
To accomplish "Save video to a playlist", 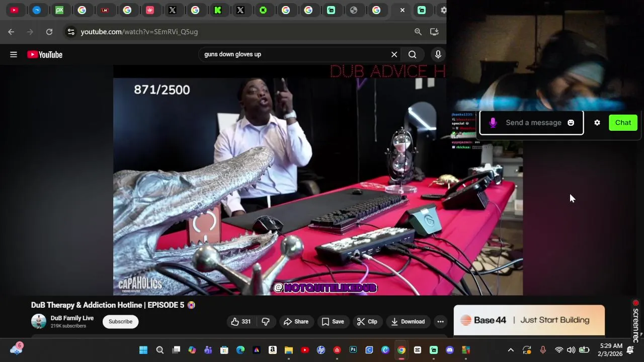I will point(333,322).
